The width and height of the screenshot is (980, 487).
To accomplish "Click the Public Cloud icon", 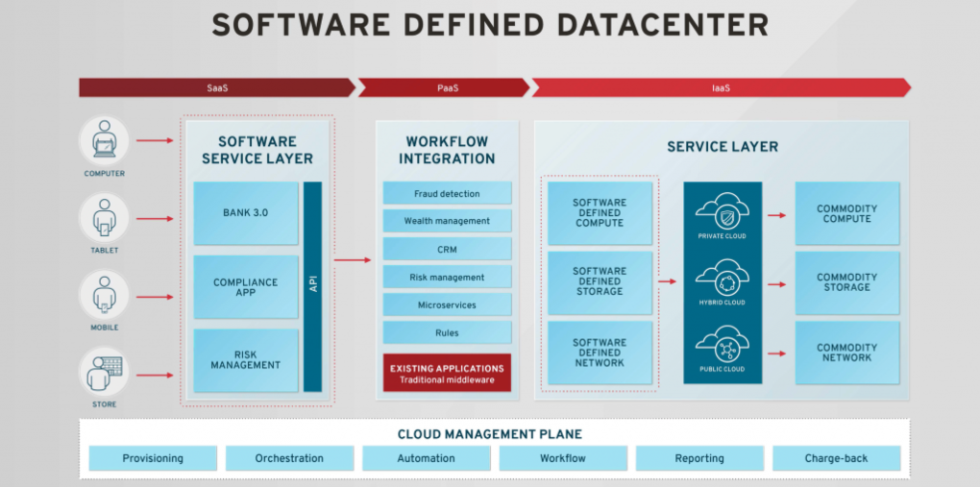I will (722, 348).
